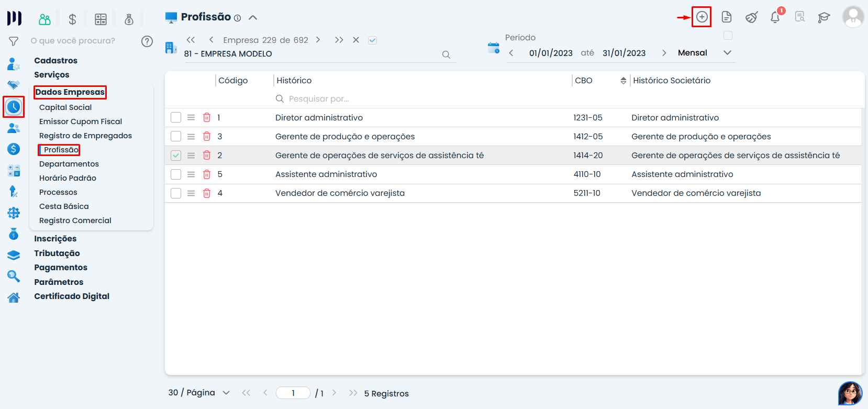Select Capital Social from the menu

(65, 107)
